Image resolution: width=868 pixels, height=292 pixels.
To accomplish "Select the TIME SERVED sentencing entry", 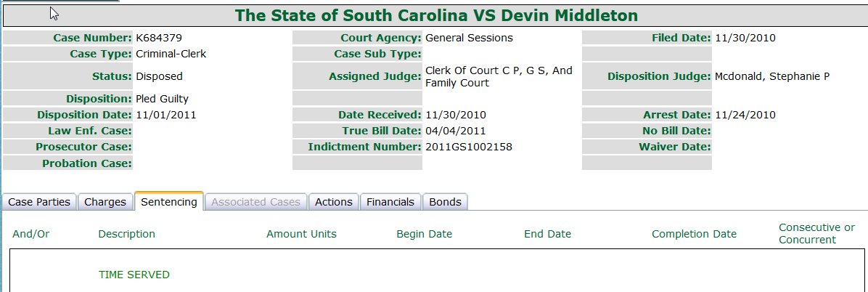I will [134, 275].
